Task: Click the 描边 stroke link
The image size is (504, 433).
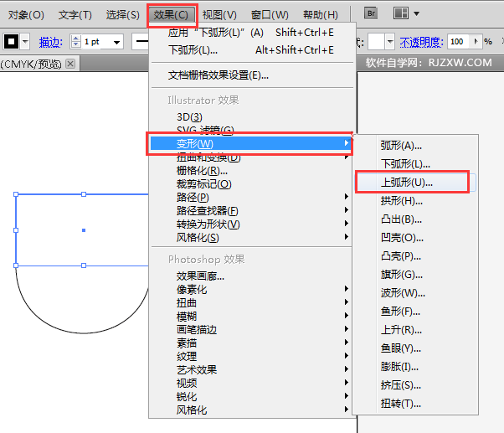Action: point(50,42)
